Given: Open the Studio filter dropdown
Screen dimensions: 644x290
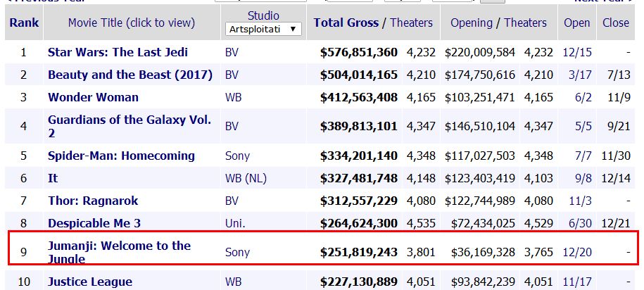Looking at the screenshot, I should (264, 30).
